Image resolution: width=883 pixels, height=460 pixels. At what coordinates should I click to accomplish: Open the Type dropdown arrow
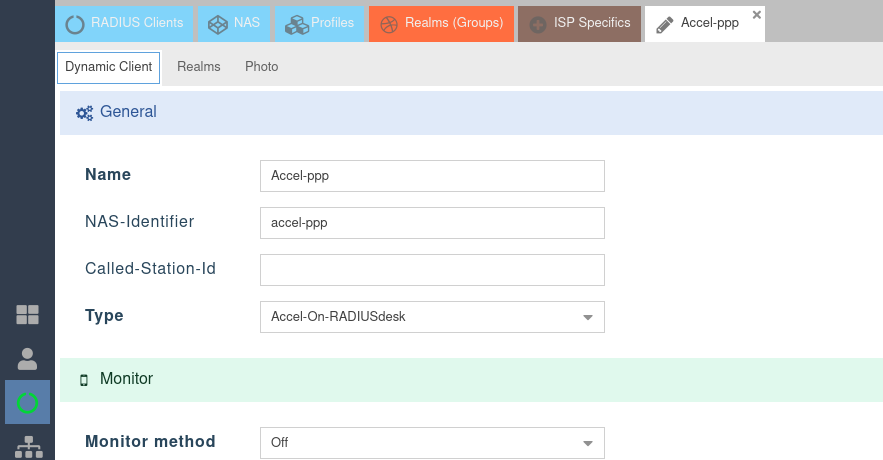(x=588, y=317)
